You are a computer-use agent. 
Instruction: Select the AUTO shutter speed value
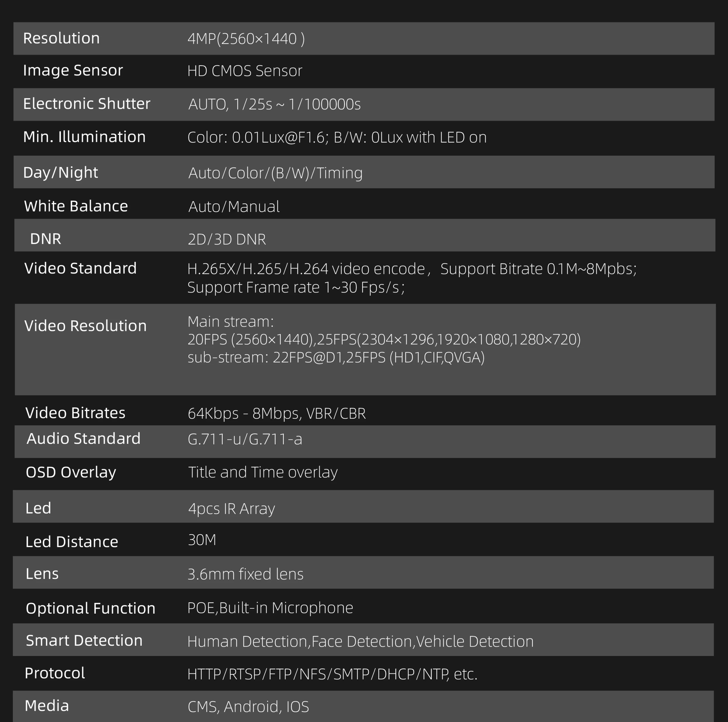coord(274,104)
